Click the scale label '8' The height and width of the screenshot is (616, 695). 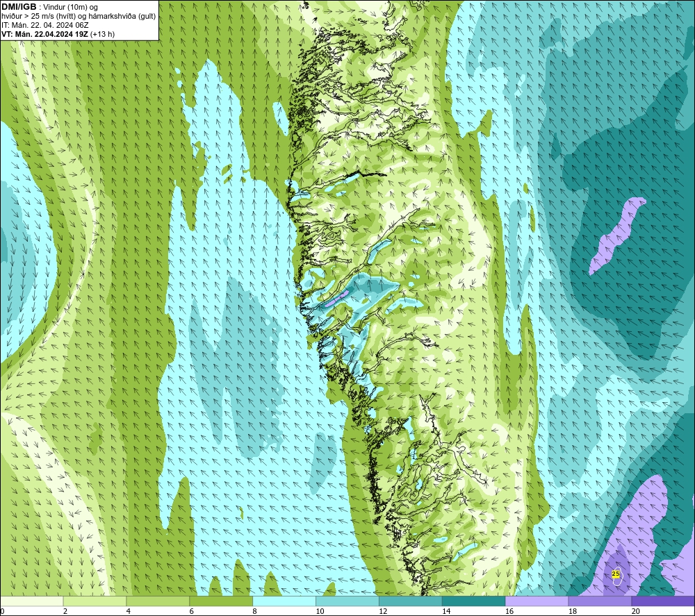pyautogui.click(x=254, y=612)
